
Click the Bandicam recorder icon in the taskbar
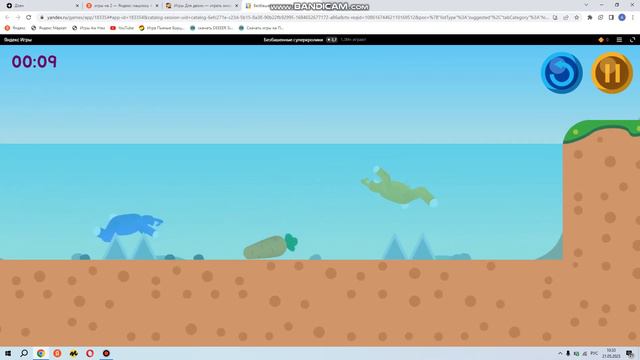106,353
